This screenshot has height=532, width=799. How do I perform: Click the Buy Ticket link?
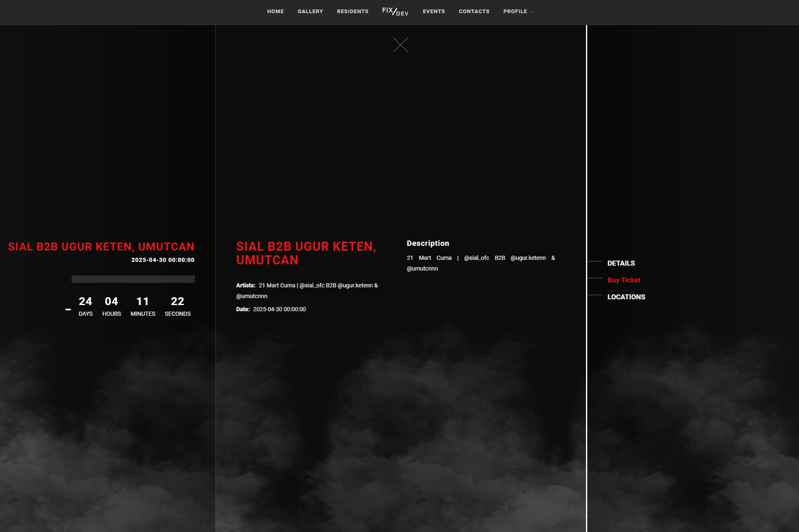623,280
